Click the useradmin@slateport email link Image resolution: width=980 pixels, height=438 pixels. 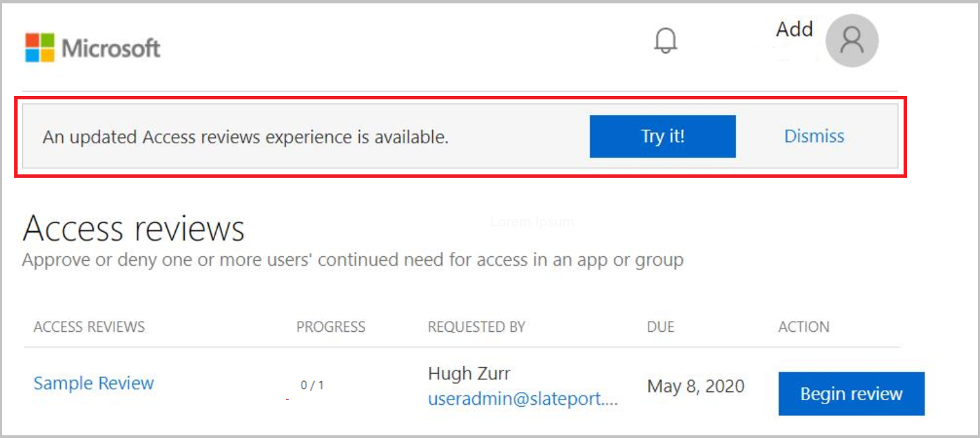pos(523,399)
